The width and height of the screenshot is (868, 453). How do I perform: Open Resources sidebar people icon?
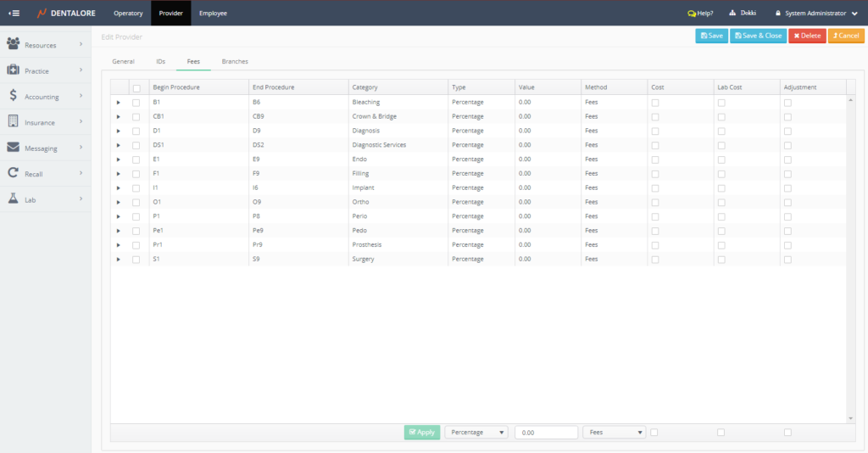[x=14, y=44]
